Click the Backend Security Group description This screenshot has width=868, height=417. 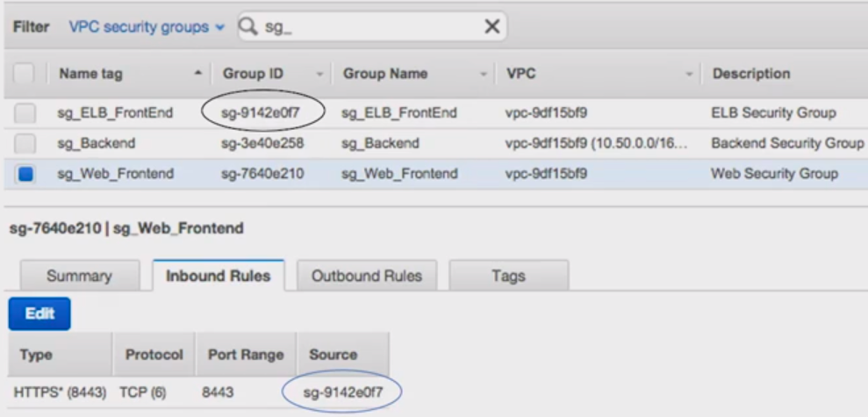(x=787, y=143)
